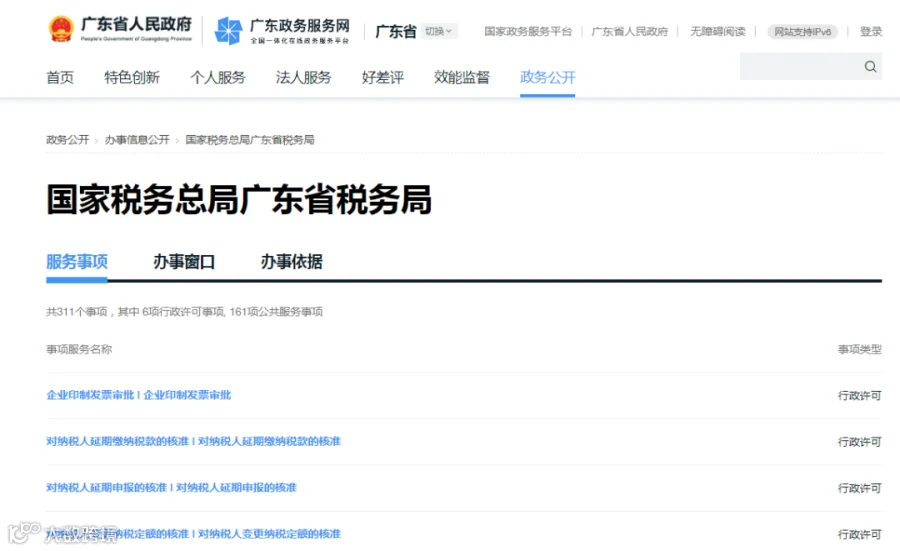The width and height of the screenshot is (900, 551).
Task: Click the 网站支持IPv6 badge
Action: click(x=802, y=32)
